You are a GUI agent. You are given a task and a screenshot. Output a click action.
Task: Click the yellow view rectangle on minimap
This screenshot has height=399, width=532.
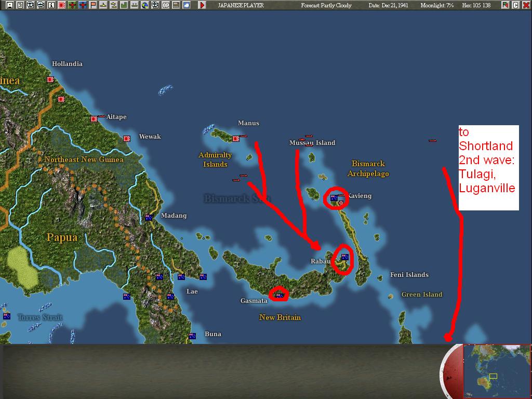[493, 376]
